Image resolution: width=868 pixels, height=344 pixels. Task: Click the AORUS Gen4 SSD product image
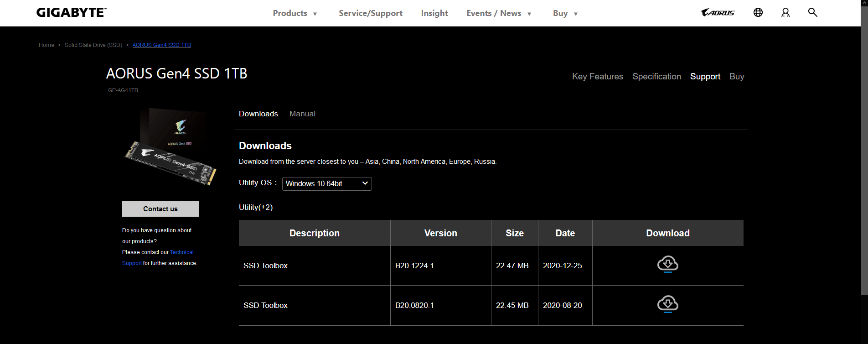tap(171, 146)
